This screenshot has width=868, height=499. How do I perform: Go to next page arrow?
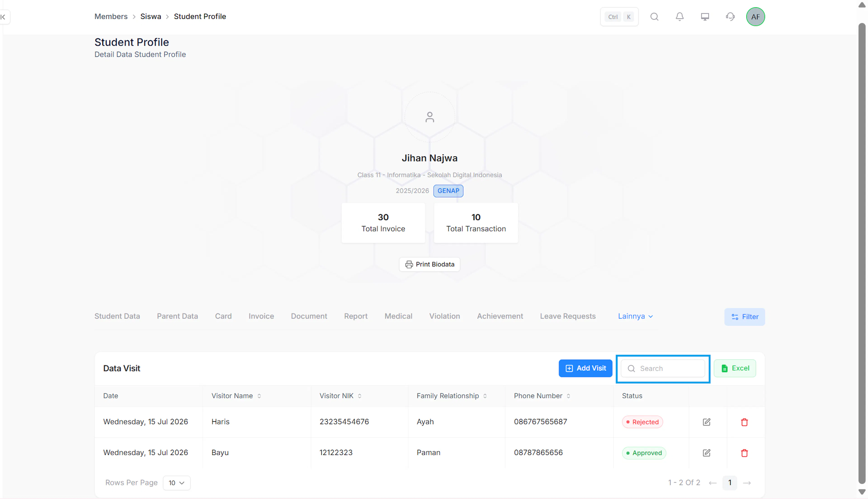pyautogui.click(x=747, y=483)
